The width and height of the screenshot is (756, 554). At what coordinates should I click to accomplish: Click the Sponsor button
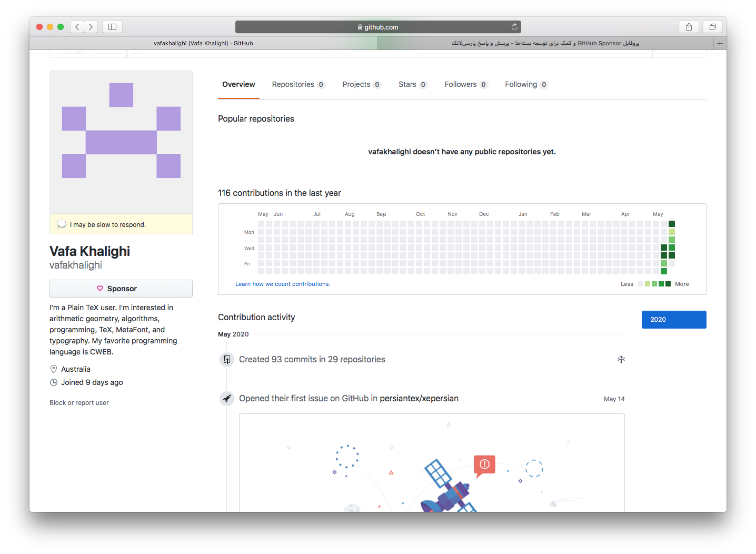click(x=121, y=289)
